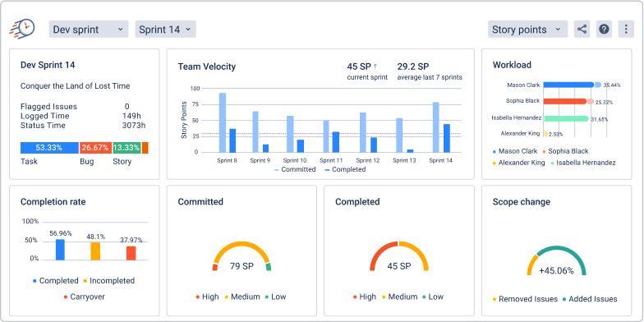Image resolution: width=644 pixels, height=322 pixels.
Task: Toggle Incompleted legend in Completion rate
Action: pyautogui.click(x=108, y=281)
